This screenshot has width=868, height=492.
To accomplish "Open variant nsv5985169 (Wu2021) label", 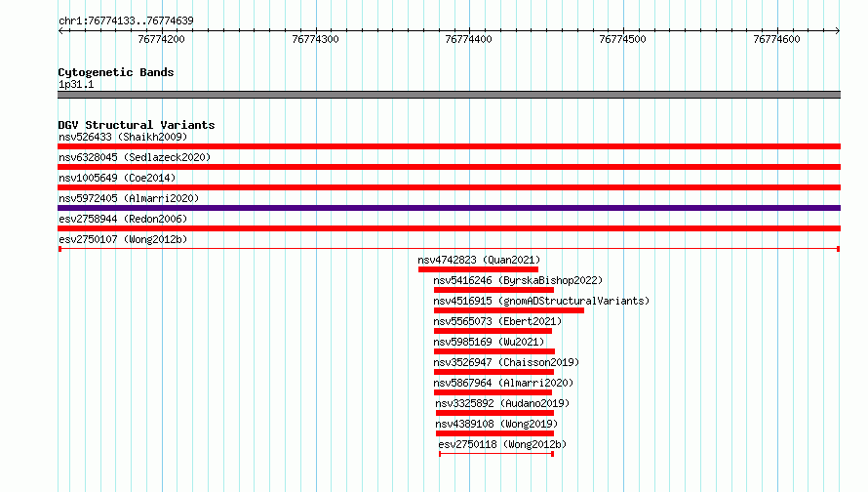I will 489,342.
